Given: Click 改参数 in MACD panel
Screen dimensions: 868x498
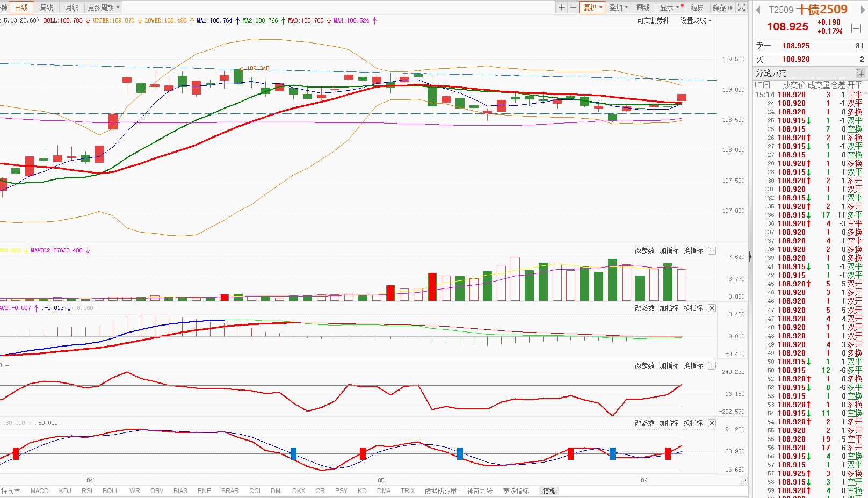Looking at the screenshot, I should 645,308.
